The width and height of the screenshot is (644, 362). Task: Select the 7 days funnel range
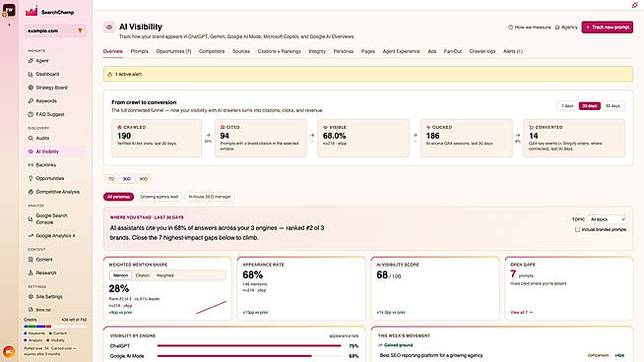pyautogui.click(x=567, y=106)
